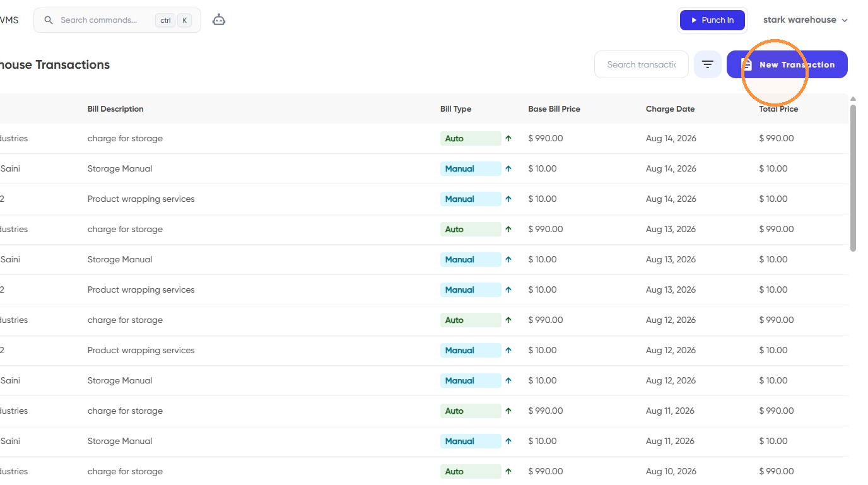Click $ 990.00 base bill price dated Aug 12
Image resolution: width=868 pixels, height=485 pixels.
(x=546, y=320)
